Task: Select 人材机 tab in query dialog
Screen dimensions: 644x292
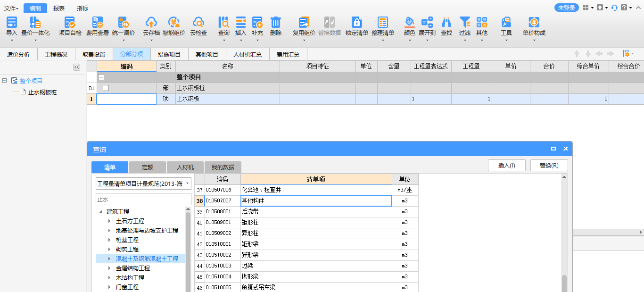Action: 185,167
